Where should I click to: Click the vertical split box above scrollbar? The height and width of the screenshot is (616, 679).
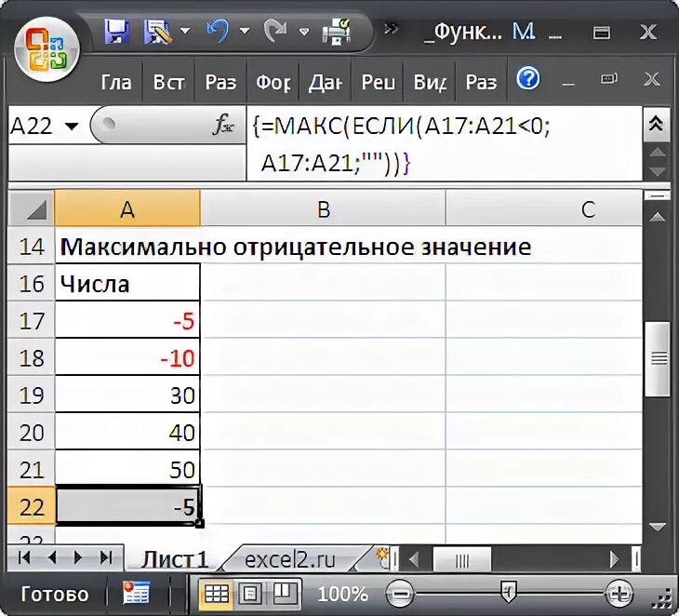click(658, 195)
